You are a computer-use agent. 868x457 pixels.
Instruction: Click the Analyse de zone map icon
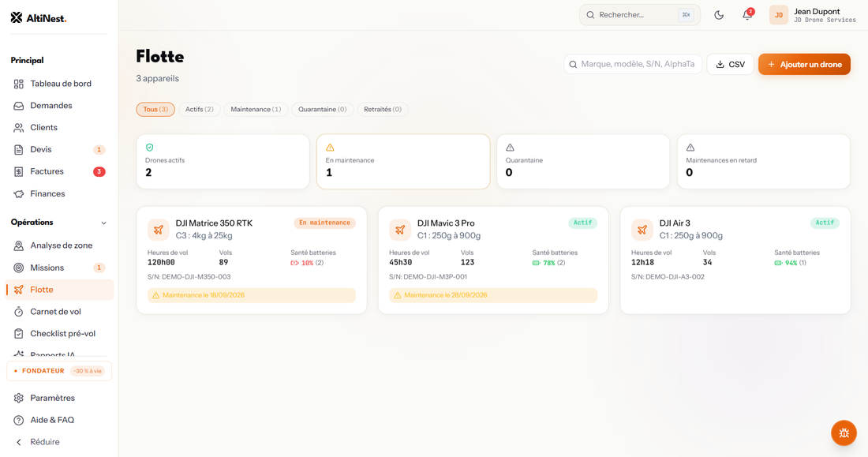(x=19, y=245)
